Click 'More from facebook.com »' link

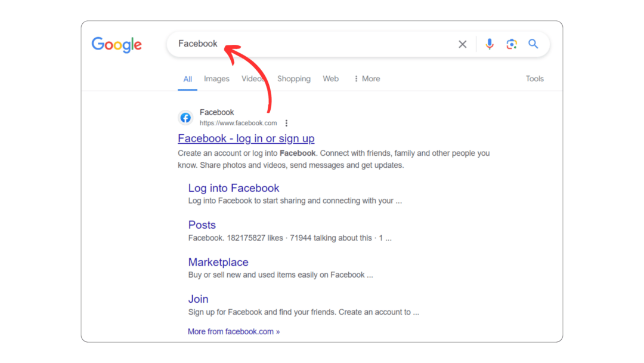click(234, 331)
